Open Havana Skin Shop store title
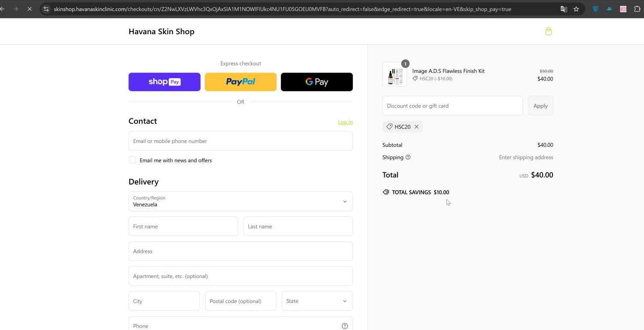 point(161,31)
